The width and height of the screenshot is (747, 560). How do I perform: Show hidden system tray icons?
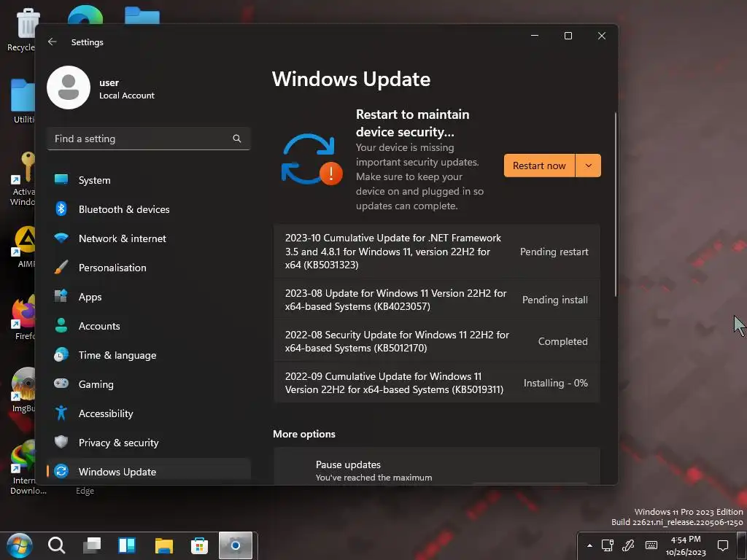[589, 545]
